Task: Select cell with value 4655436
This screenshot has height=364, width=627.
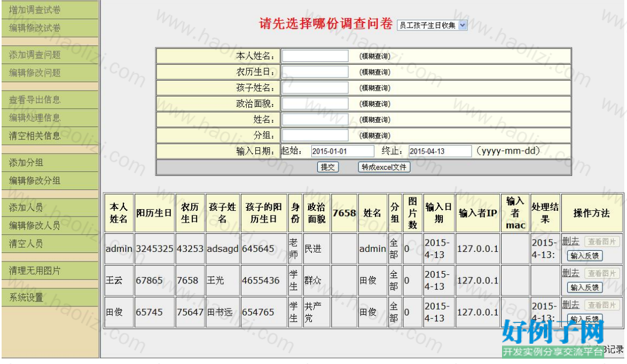Action: (264, 280)
